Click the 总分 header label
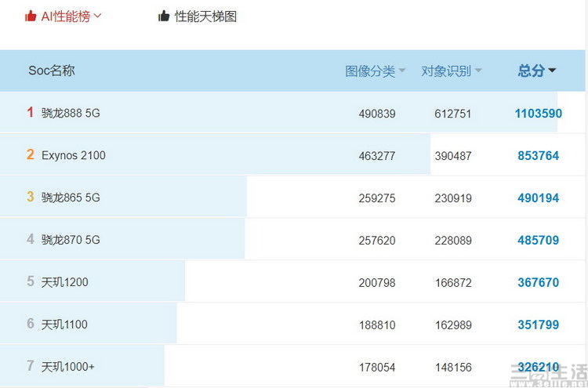 532,71
